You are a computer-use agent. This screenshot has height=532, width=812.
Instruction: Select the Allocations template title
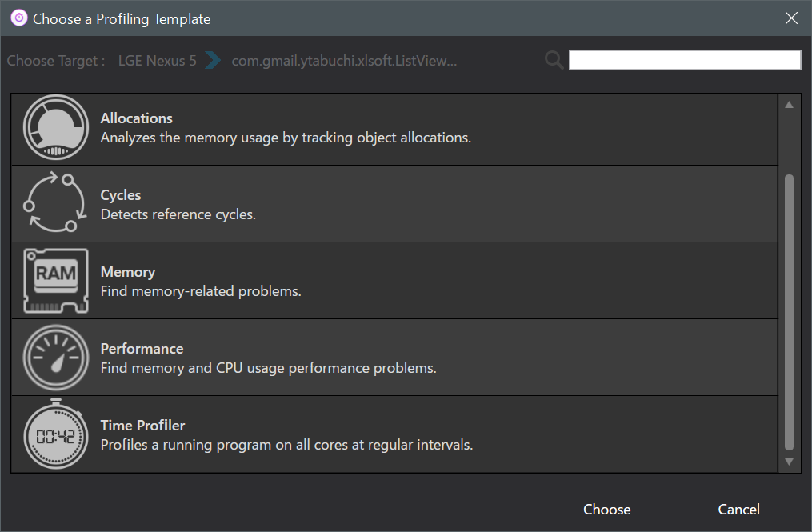136,118
